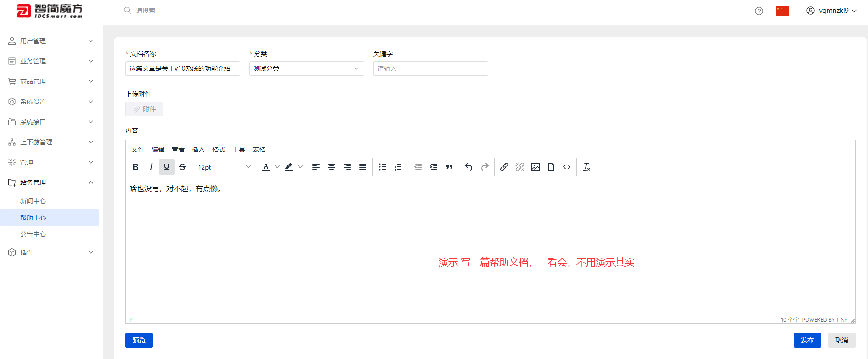868x359 pixels.
Task: Switch language via Chinese flag icon
Action: (x=783, y=11)
